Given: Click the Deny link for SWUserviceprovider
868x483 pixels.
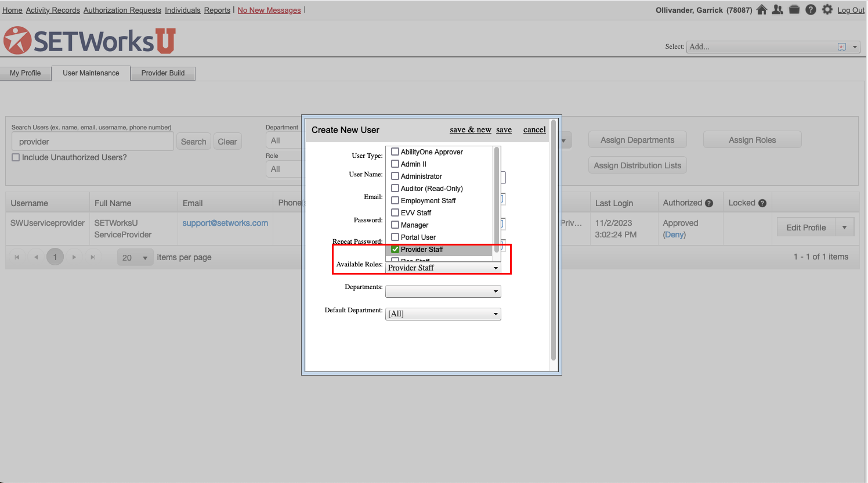Looking at the screenshot, I should click(x=674, y=235).
